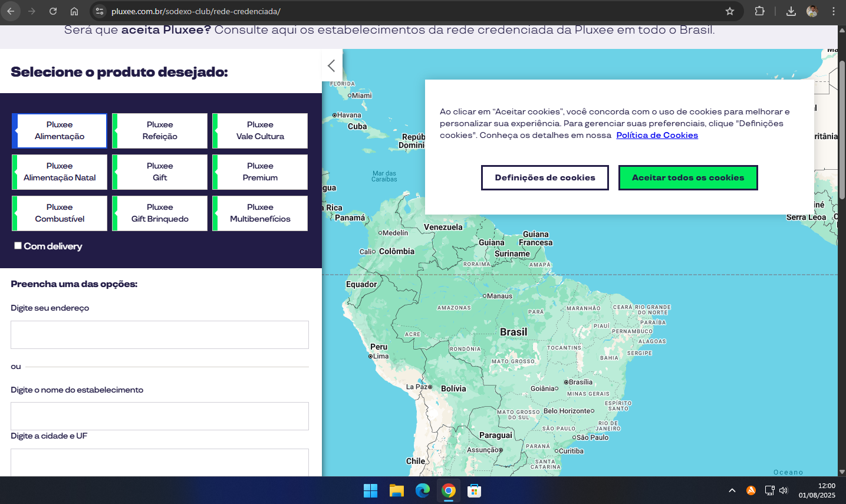Show browser downloads
Image resolution: width=846 pixels, height=504 pixels.
point(791,11)
